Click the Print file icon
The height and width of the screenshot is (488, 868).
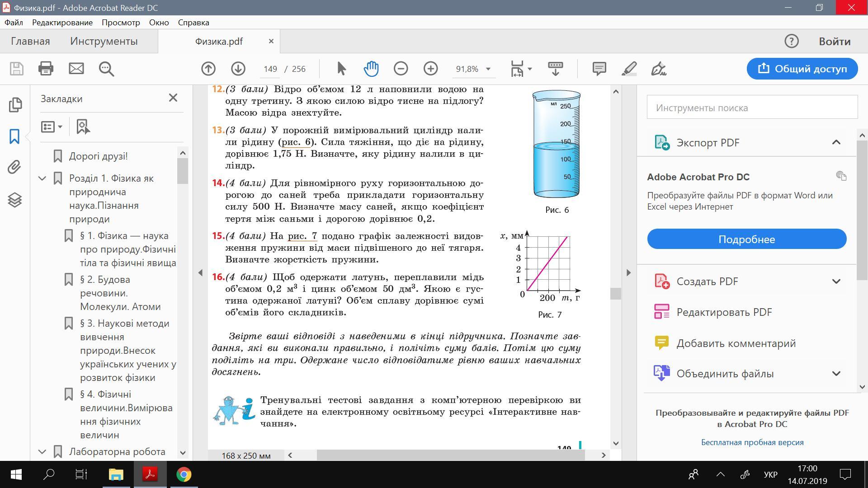point(46,69)
